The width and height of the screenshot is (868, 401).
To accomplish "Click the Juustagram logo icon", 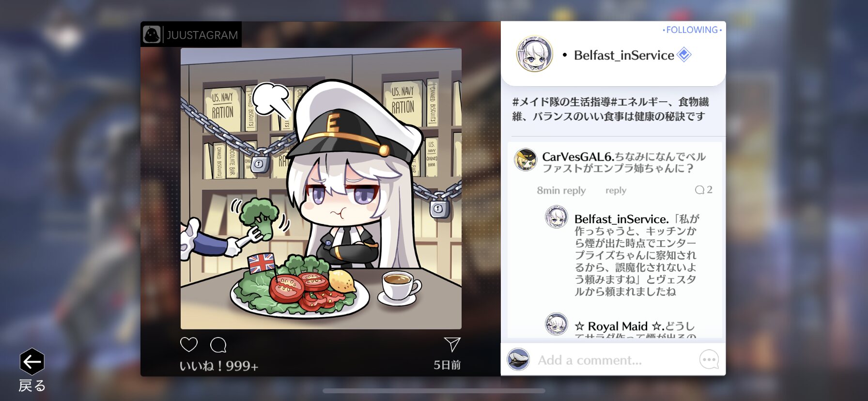I will coord(152,35).
